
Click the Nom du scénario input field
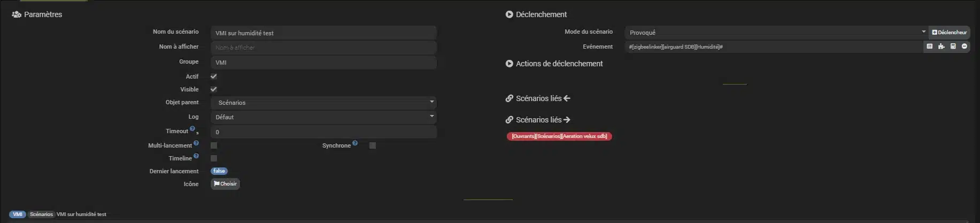point(323,33)
